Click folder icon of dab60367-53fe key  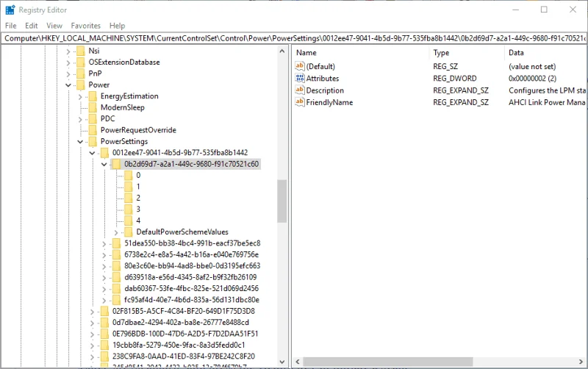[116, 288]
